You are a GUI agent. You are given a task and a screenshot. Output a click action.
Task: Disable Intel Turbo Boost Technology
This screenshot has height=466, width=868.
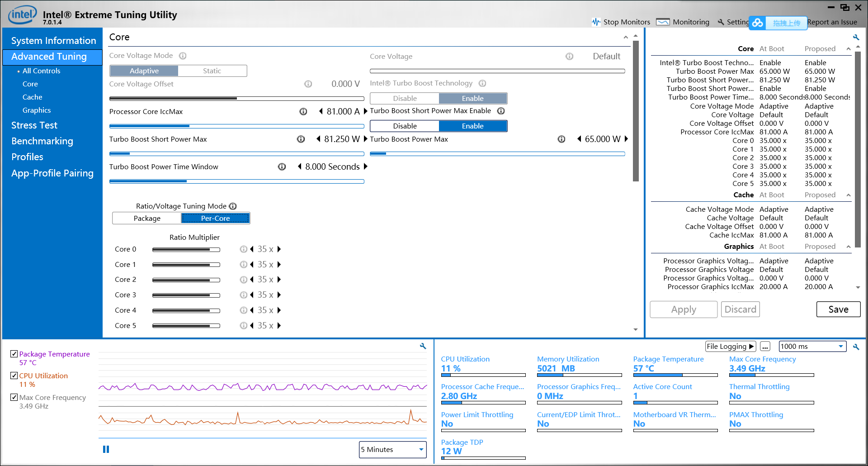(x=405, y=98)
